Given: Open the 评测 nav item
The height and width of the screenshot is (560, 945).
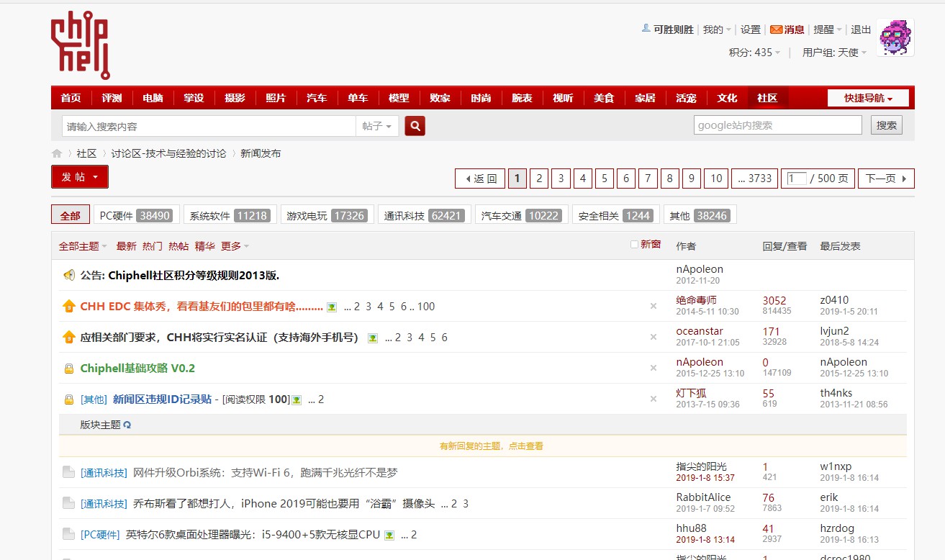Looking at the screenshot, I should pos(112,98).
